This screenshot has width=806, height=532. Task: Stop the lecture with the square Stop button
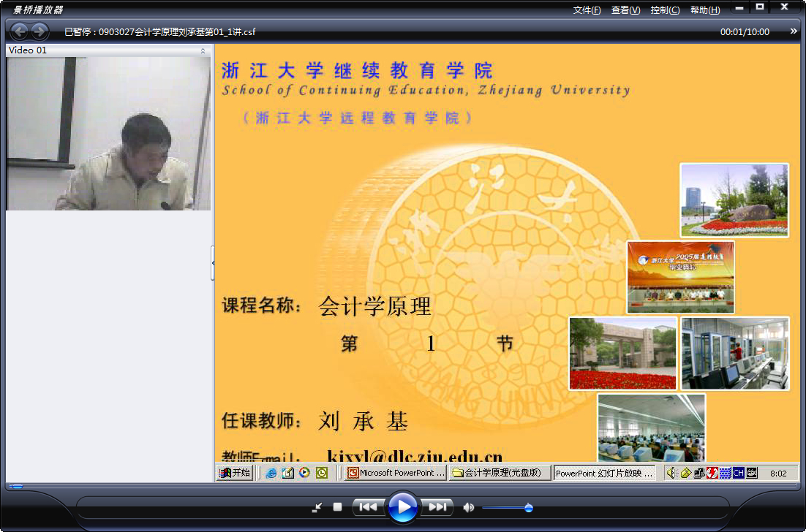337,507
